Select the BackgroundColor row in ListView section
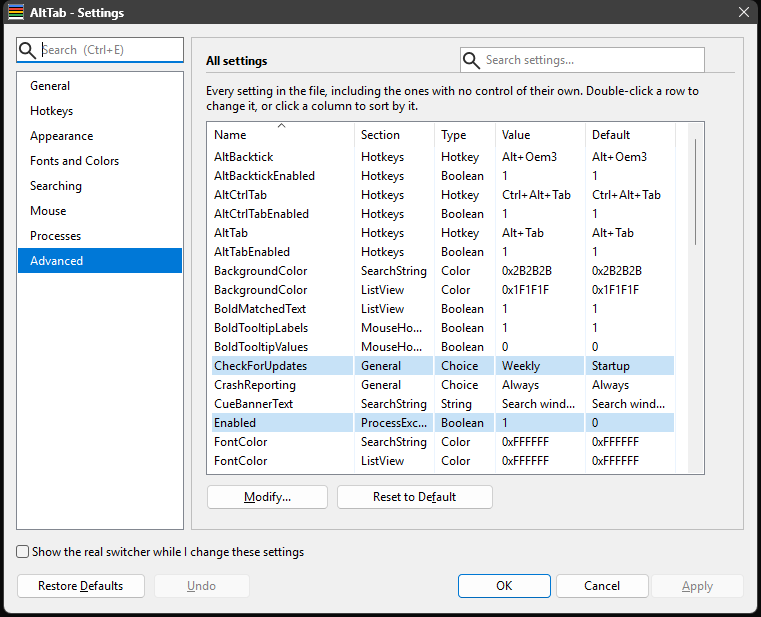This screenshot has height=617, width=761. (x=443, y=290)
